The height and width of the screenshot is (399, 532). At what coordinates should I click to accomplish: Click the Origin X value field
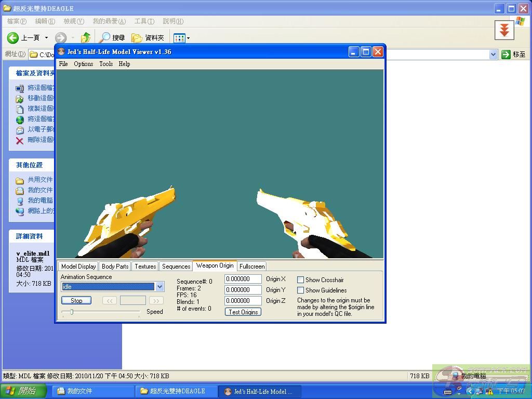[243, 279]
